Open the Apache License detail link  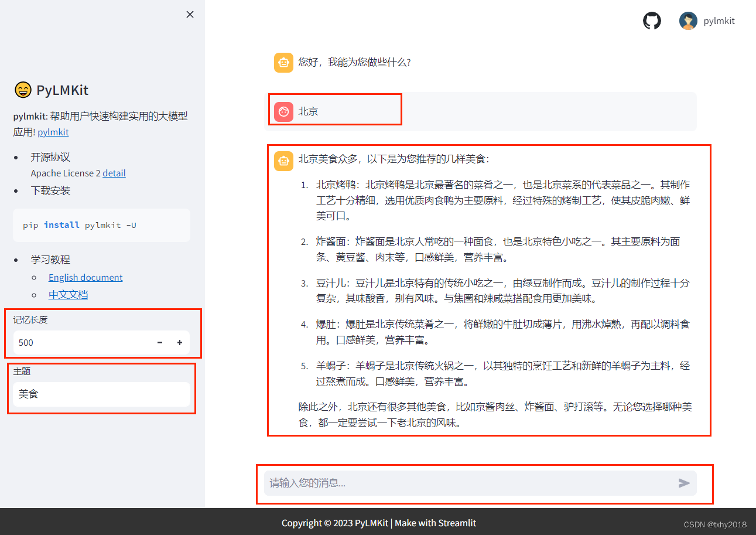[x=114, y=173]
